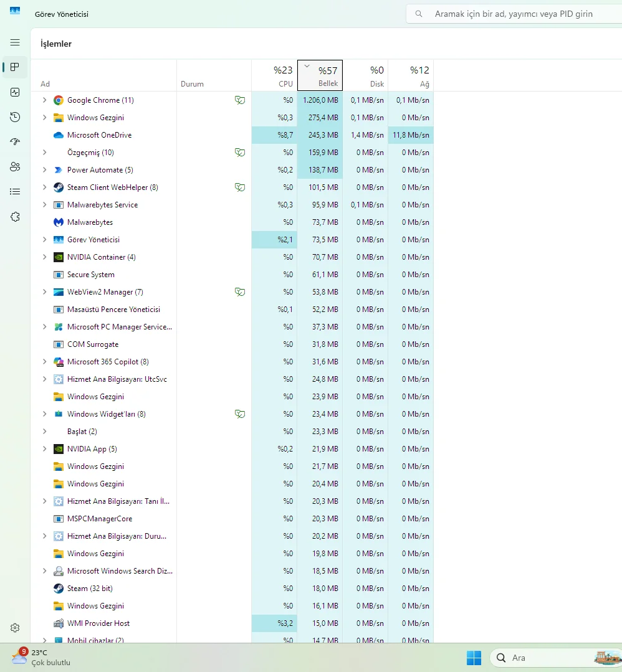Open the Users sidebar icon
Viewport: 622px width, 672px height.
pos(15,167)
